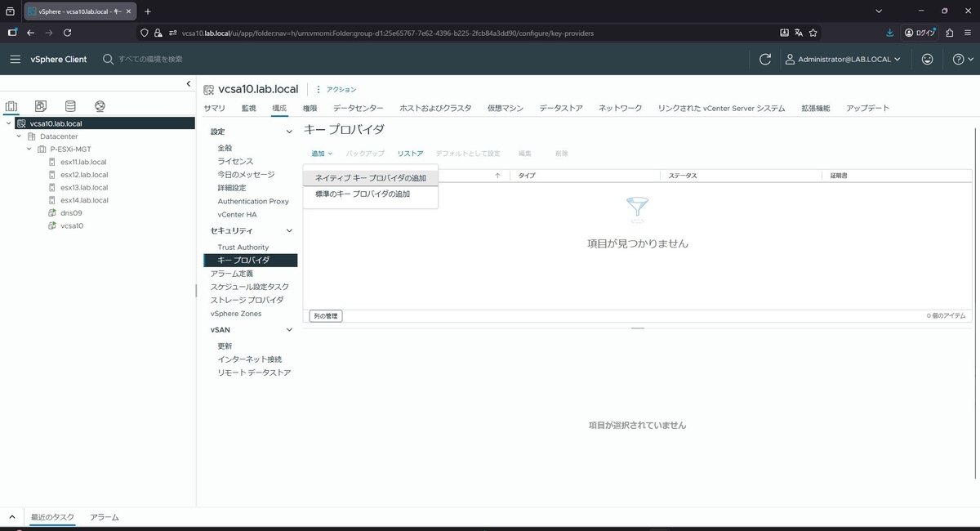The width and height of the screenshot is (980, 531).
Task: Select host esx14.lab.local in tree
Action: (84, 200)
